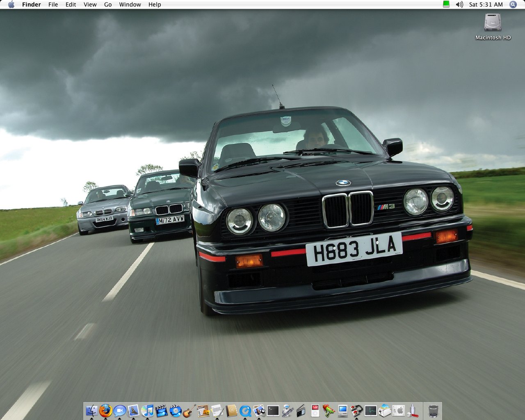Open Activity Monitor from the dock
The height and width of the screenshot is (420, 525).
(370, 411)
